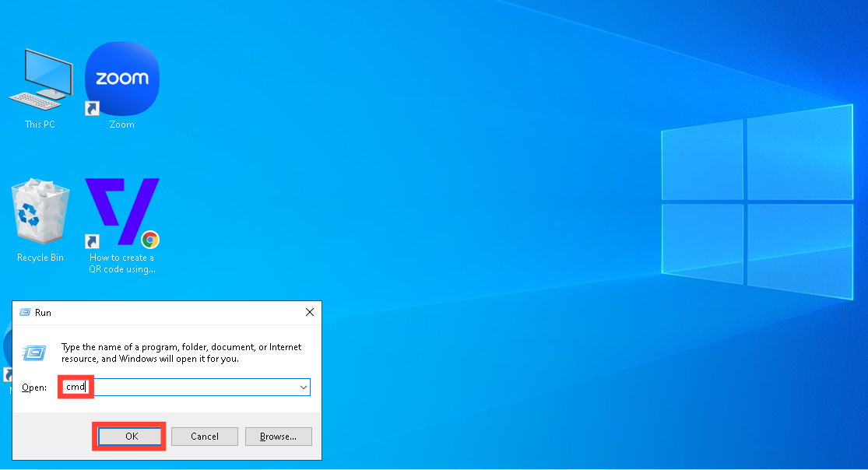868x470 pixels.
Task: Close the Run dialog window
Action: (310, 312)
